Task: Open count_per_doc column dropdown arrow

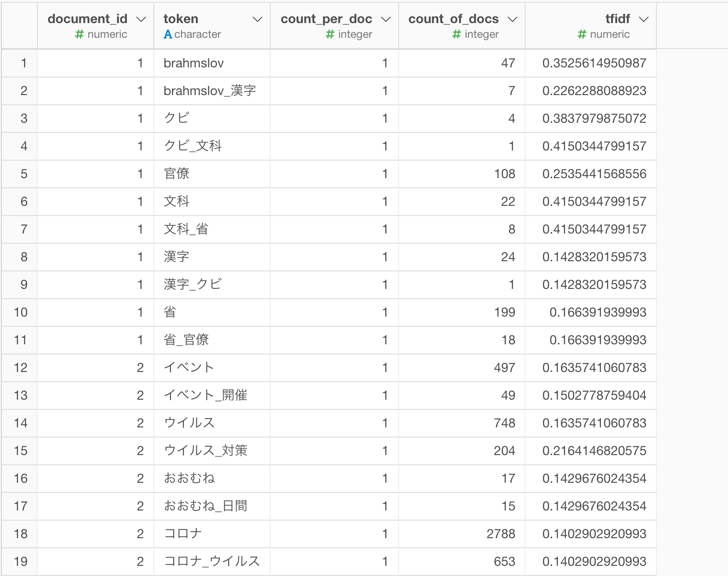Action: (x=386, y=19)
